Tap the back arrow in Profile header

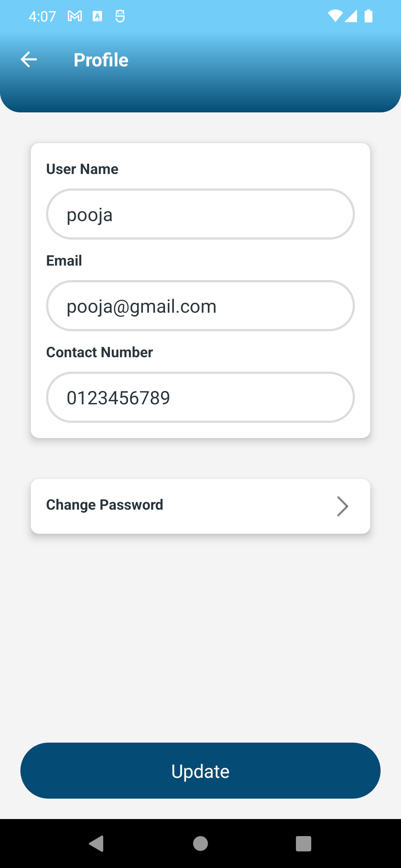click(29, 60)
